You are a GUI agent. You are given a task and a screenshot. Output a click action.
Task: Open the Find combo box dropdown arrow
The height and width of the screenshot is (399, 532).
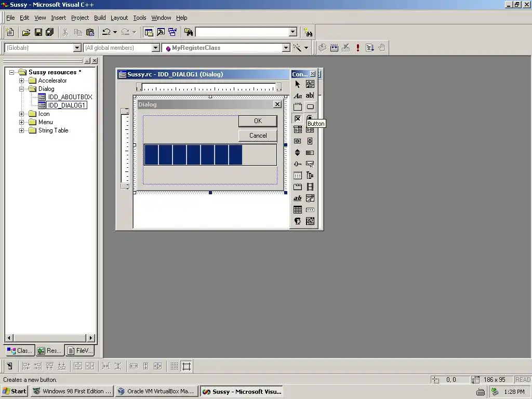pyautogui.click(x=293, y=32)
